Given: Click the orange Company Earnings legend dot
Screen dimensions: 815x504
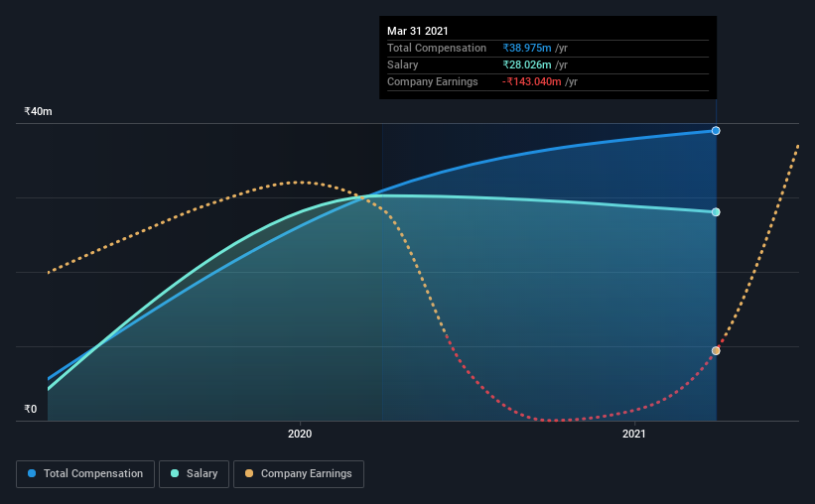Looking at the screenshot, I should click(x=249, y=473).
